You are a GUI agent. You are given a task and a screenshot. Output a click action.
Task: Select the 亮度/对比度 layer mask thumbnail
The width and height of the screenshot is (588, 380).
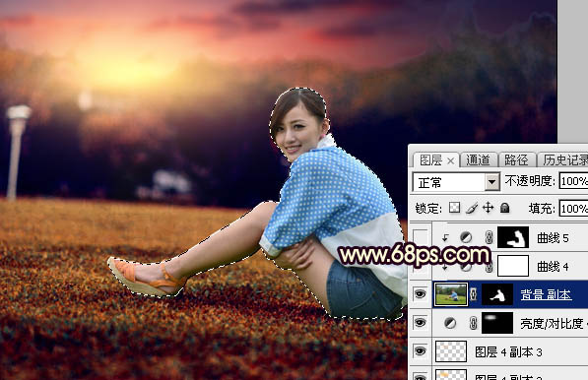coord(497,323)
